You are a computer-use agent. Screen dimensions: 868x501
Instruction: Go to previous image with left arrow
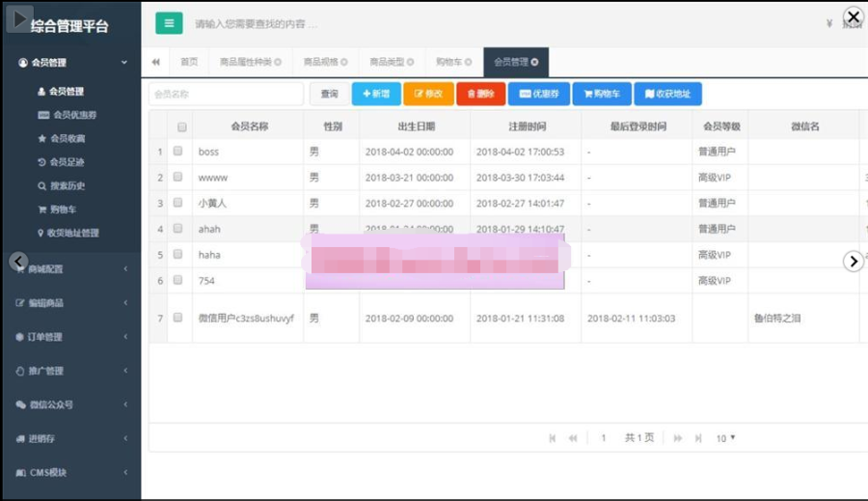pyautogui.click(x=18, y=261)
